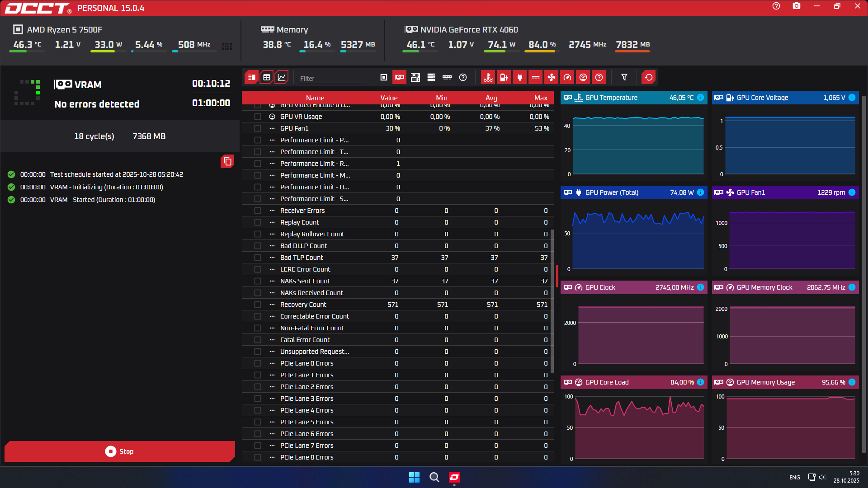Check the GPU Fan1 row checkbox

[x=258, y=128]
